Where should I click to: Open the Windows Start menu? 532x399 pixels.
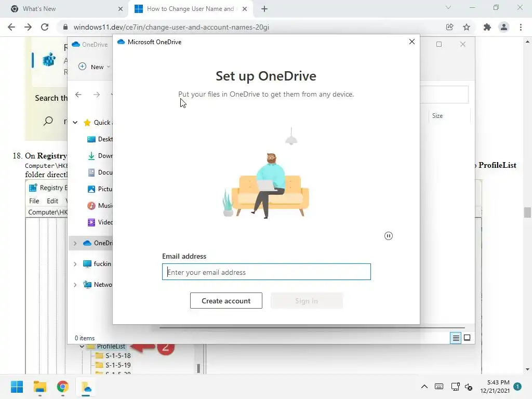click(x=17, y=387)
